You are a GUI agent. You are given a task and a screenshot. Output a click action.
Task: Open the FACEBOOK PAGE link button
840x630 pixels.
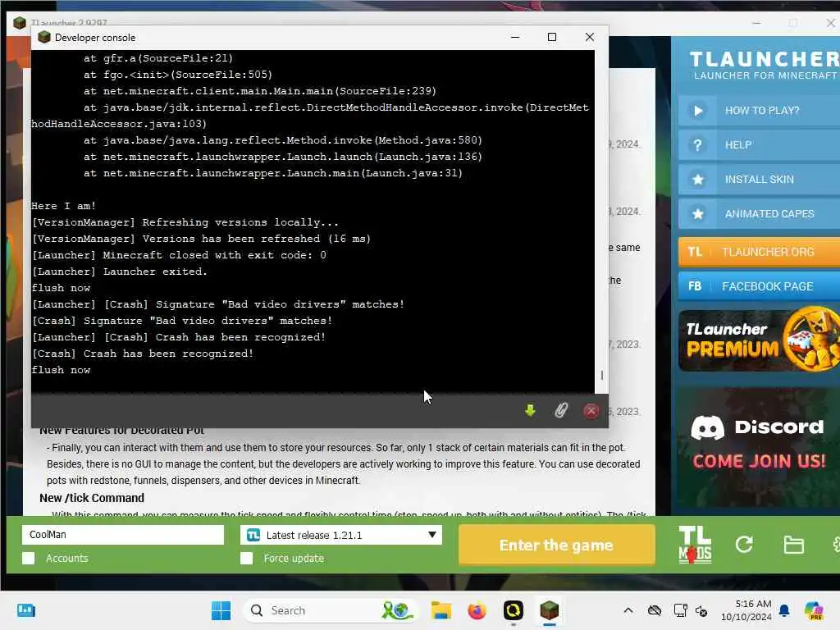click(759, 286)
